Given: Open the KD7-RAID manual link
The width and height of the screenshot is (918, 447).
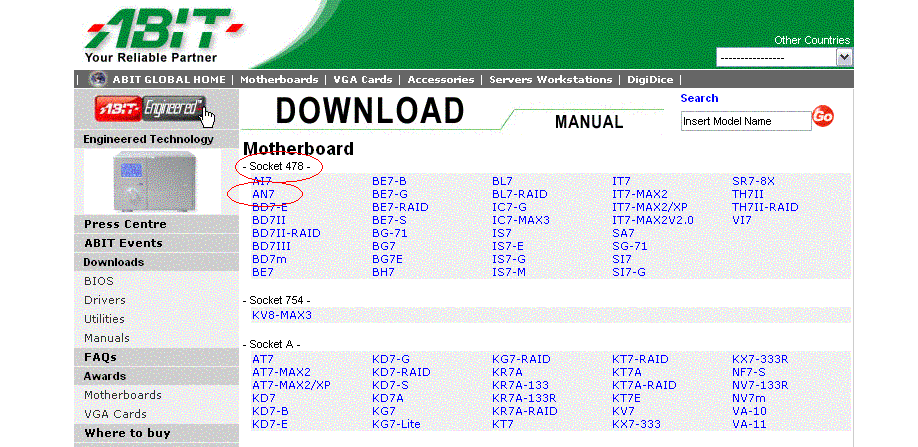Looking at the screenshot, I should 402,372.
